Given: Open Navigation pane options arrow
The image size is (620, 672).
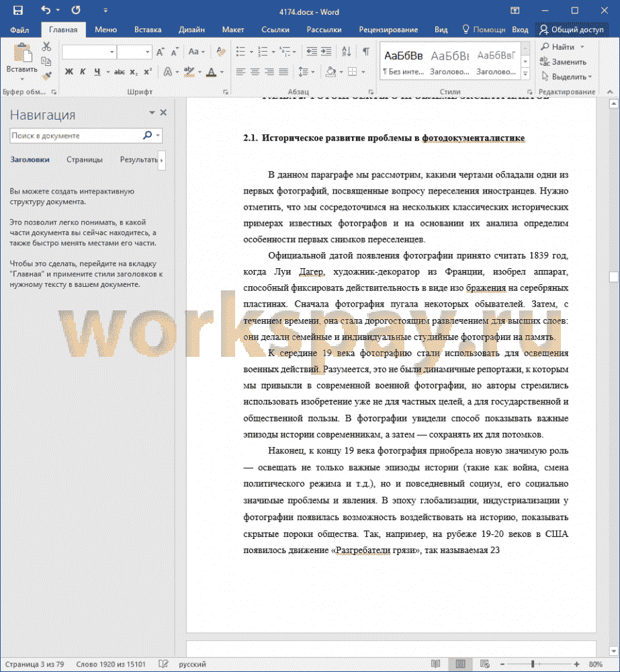Looking at the screenshot, I should [x=152, y=113].
